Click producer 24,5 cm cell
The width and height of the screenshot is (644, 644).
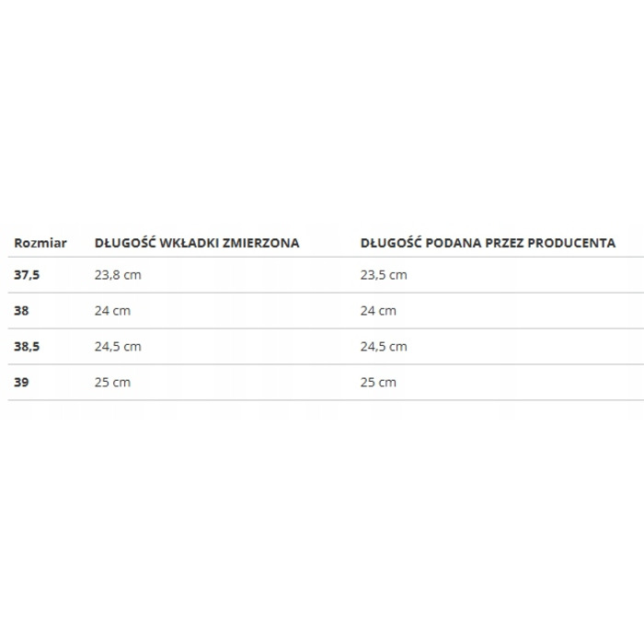point(384,346)
